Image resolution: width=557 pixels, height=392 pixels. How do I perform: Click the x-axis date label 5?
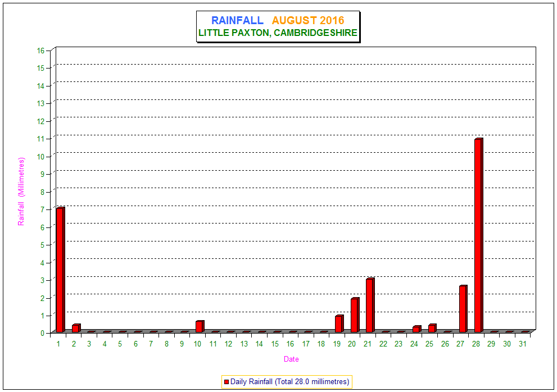pos(120,344)
